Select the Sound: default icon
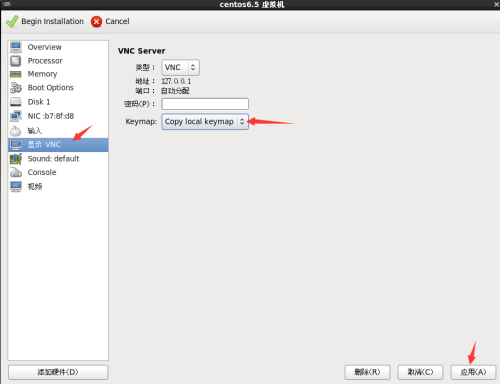Image resolution: width=500 pixels, height=384 pixels. (16, 159)
